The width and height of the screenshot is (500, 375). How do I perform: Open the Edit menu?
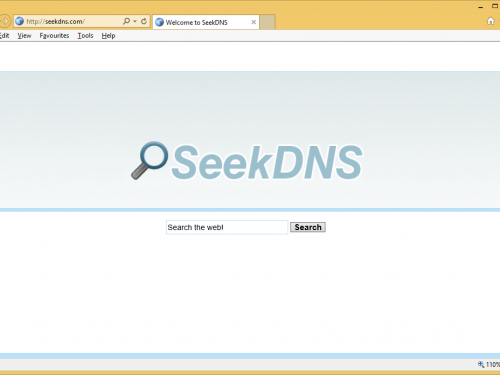pos(4,36)
